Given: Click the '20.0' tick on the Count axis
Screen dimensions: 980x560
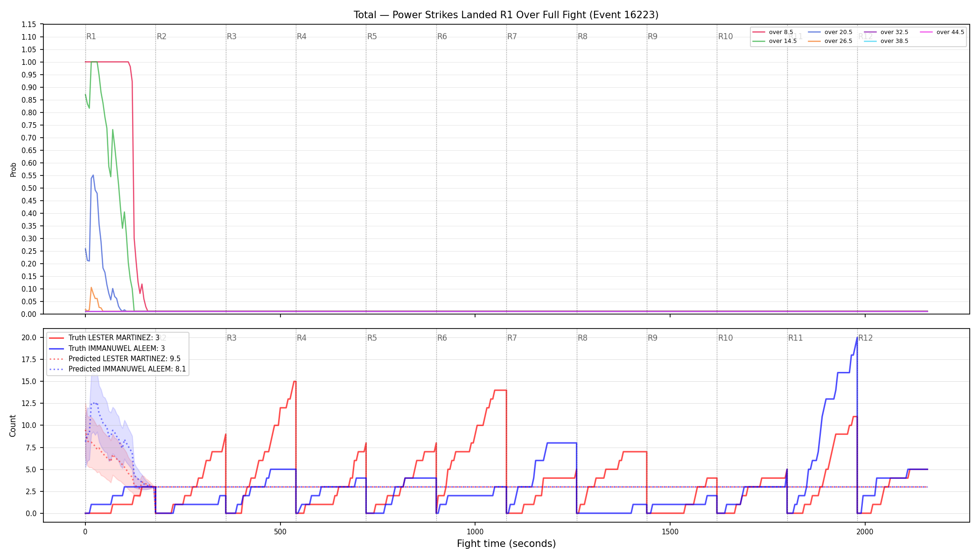Looking at the screenshot, I should coord(28,338).
